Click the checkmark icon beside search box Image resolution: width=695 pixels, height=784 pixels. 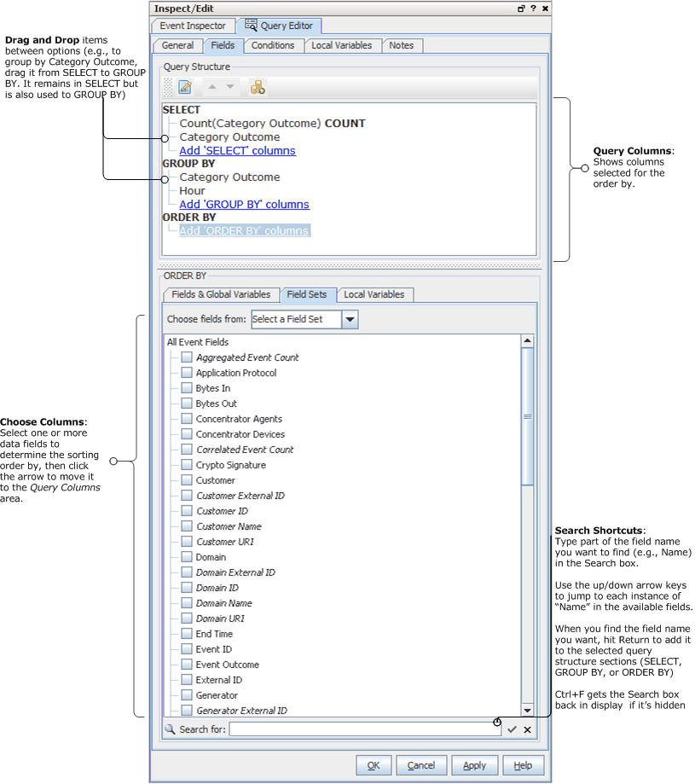tap(512, 729)
